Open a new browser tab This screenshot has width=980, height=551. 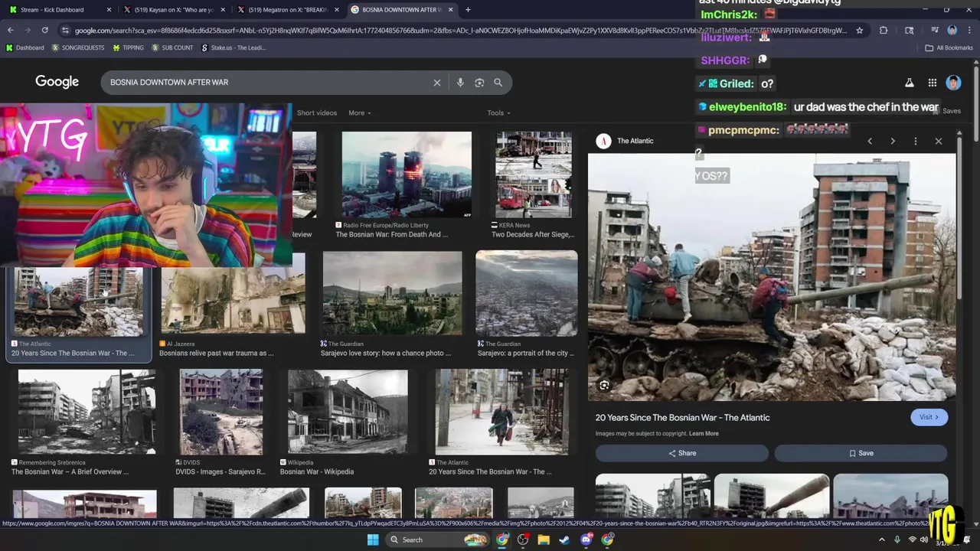point(468,10)
